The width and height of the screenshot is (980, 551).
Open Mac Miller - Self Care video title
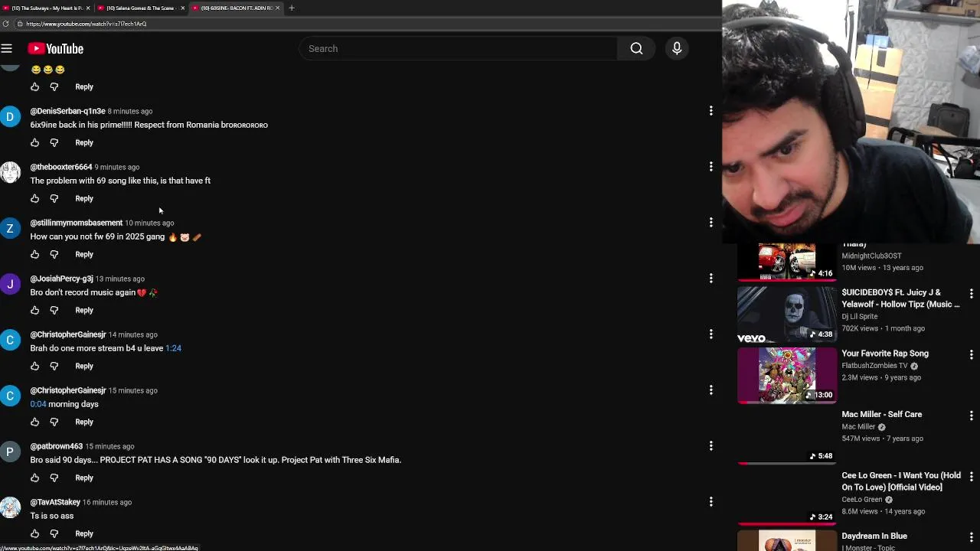click(x=882, y=414)
